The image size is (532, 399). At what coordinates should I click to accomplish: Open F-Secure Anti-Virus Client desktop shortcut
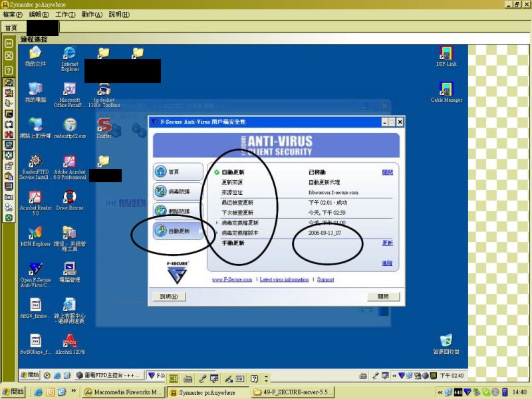pos(35,275)
